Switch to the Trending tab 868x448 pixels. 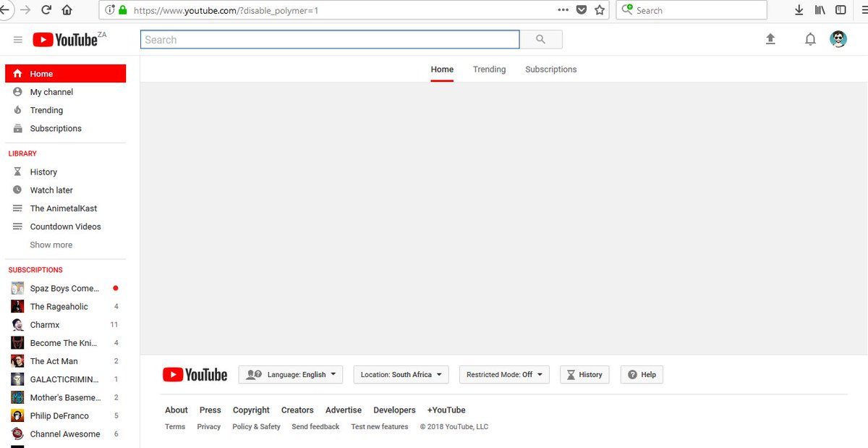(x=489, y=69)
